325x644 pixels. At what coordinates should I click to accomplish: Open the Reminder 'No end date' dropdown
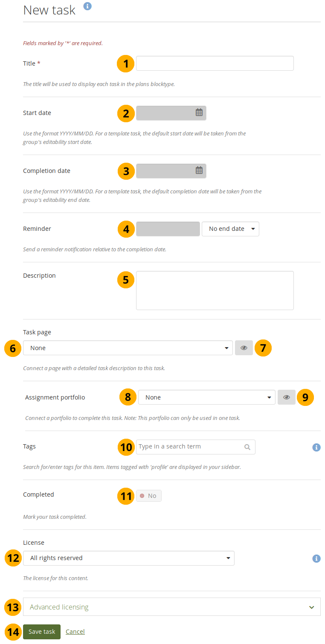point(230,229)
